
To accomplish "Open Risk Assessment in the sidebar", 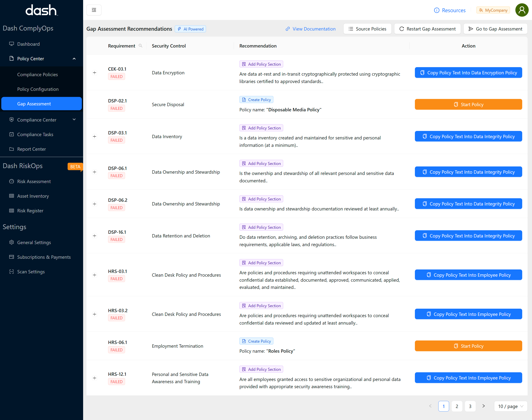I will 34,181.
